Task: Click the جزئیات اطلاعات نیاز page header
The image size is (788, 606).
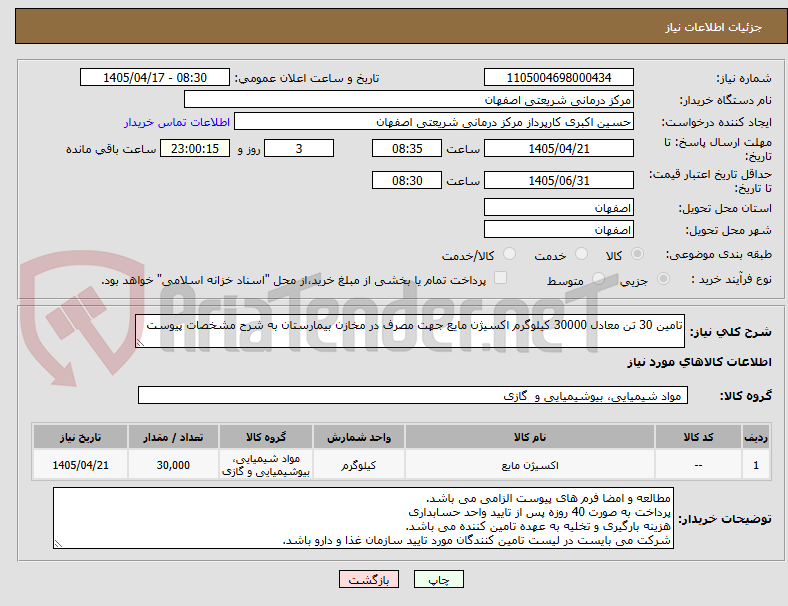Action: click(x=714, y=27)
